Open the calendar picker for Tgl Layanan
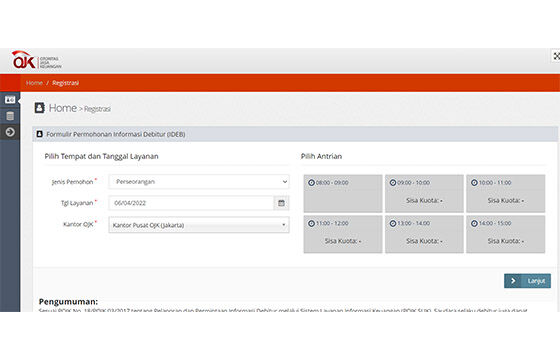Screen dimensions: 560x360 281,203
